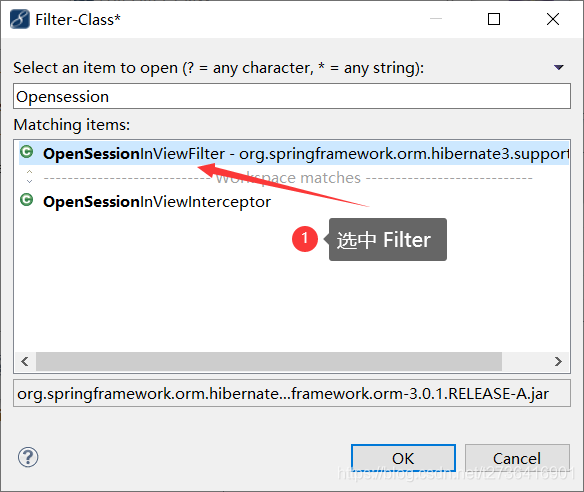Viewport: 584px width, 492px height.
Task: Click the Workspace matches separator line
Action: point(288,178)
